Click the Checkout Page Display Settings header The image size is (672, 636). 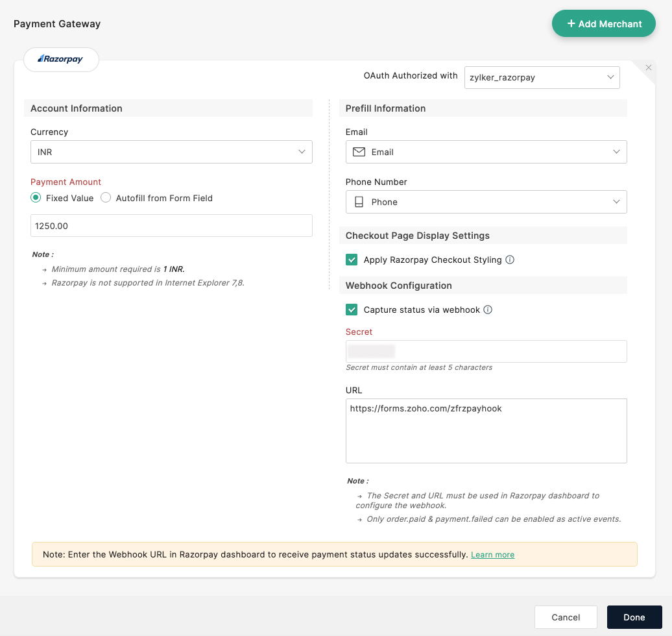[x=483, y=236]
